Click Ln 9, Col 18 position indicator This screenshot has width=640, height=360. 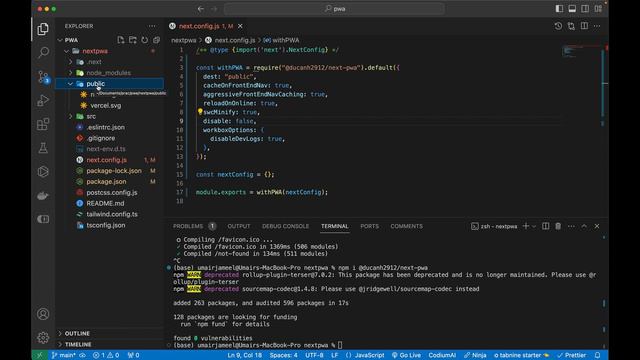coord(244,355)
